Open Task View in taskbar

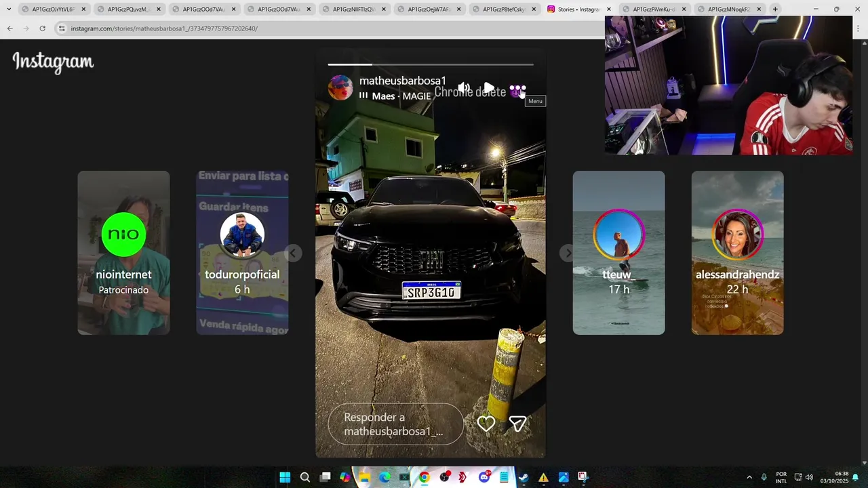[x=325, y=477]
